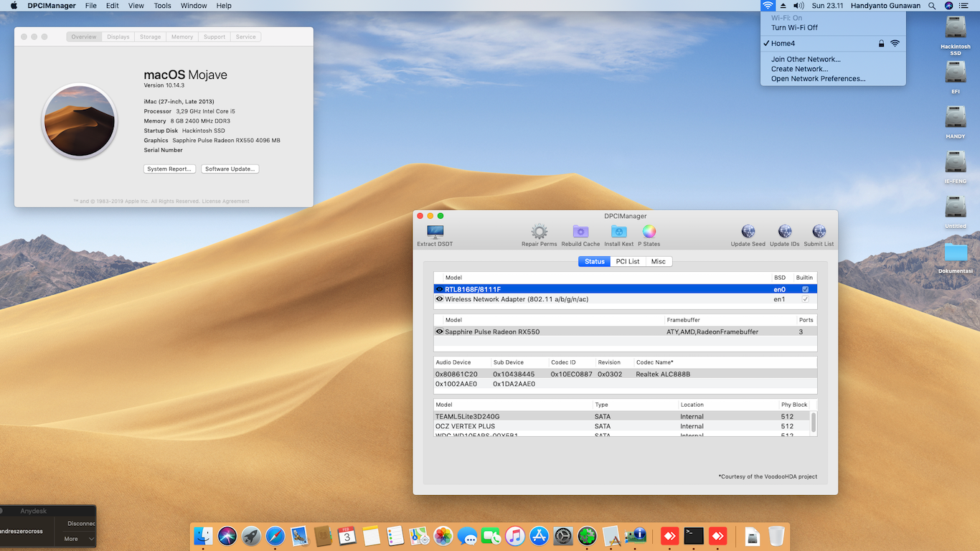
Task: Toggle Builtin checkbox for en0 row
Action: coord(805,289)
